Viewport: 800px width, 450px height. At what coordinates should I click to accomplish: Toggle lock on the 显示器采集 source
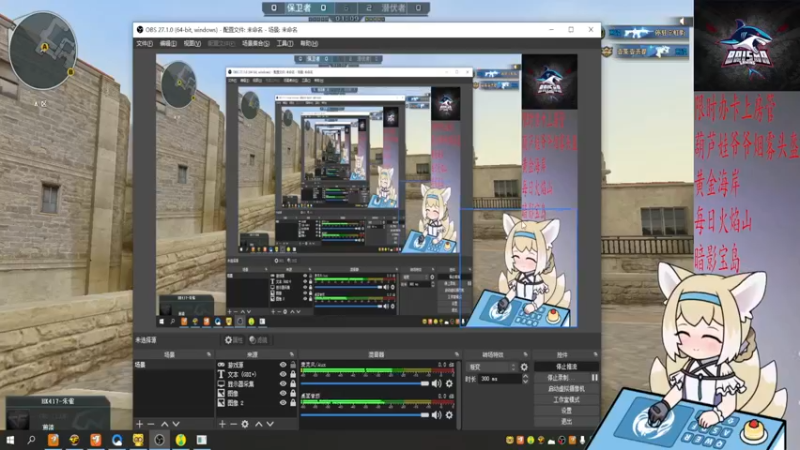(293, 384)
